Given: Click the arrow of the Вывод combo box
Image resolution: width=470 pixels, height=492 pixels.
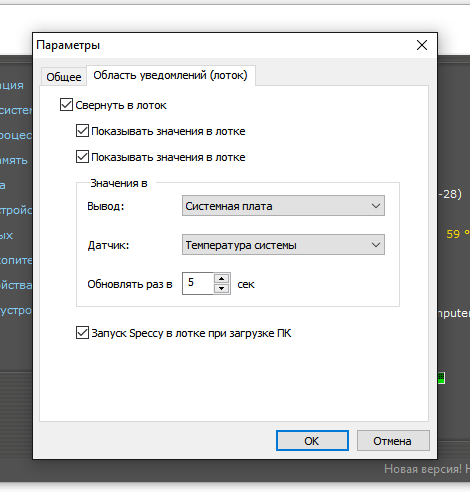Looking at the screenshot, I should pos(376,206).
